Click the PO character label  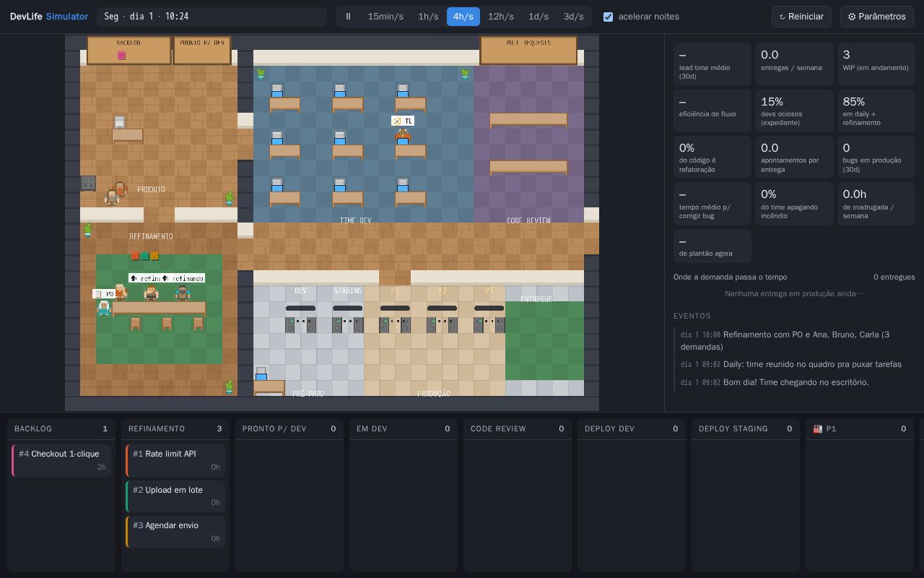coord(103,294)
